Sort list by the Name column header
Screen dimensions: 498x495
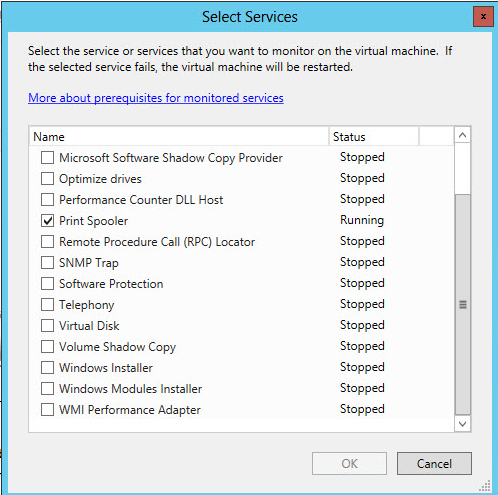[x=179, y=137]
